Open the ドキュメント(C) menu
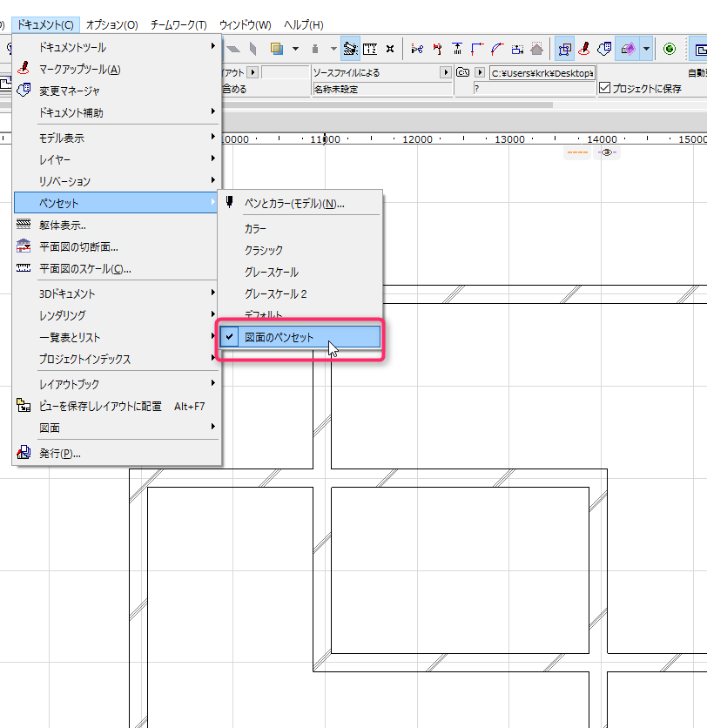The height and width of the screenshot is (728, 707). pos(45,24)
